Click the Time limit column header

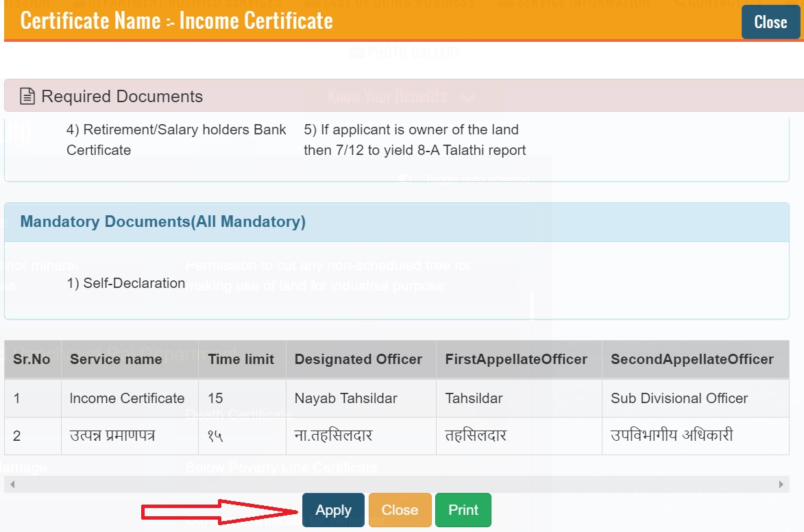click(x=241, y=359)
